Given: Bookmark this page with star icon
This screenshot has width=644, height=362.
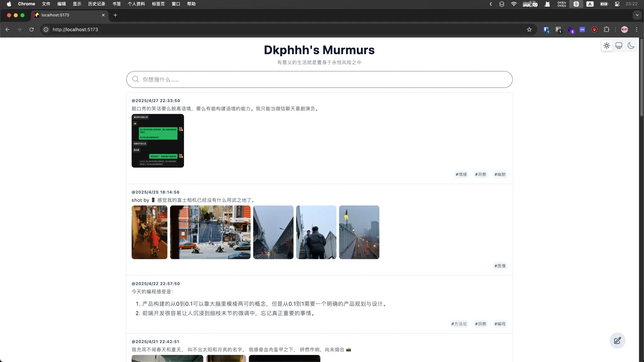Looking at the screenshot, I should [x=529, y=30].
